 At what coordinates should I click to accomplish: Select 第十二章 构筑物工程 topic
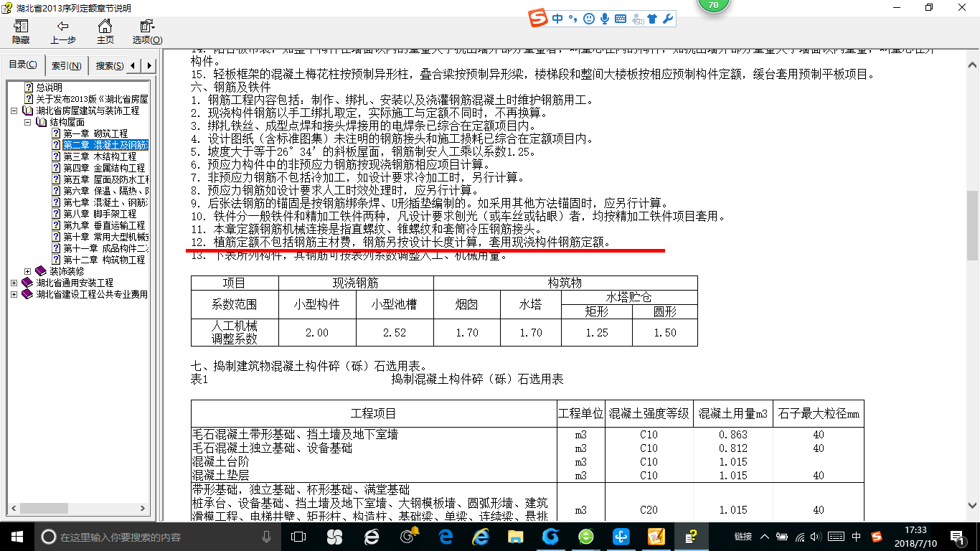click(x=104, y=260)
